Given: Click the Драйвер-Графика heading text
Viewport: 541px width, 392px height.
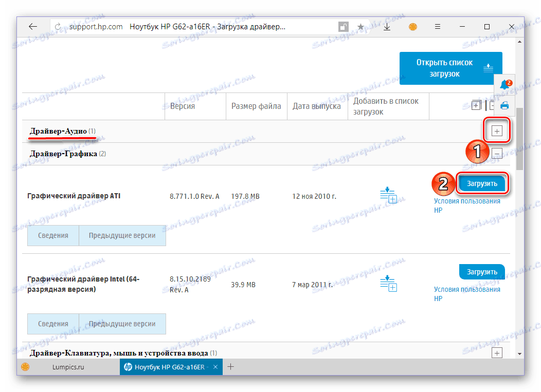Looking at the screenshot, I should pyautogui.click(x=63, y=154).
